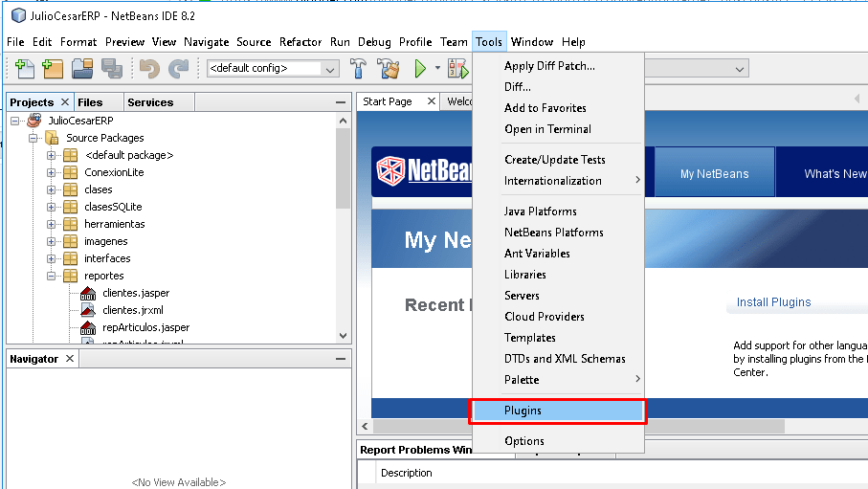Image resolution: width=868 pixels, height=489 pixels.
Task: Collapse the JulioCesarERP project node
Action: (15, 121)
